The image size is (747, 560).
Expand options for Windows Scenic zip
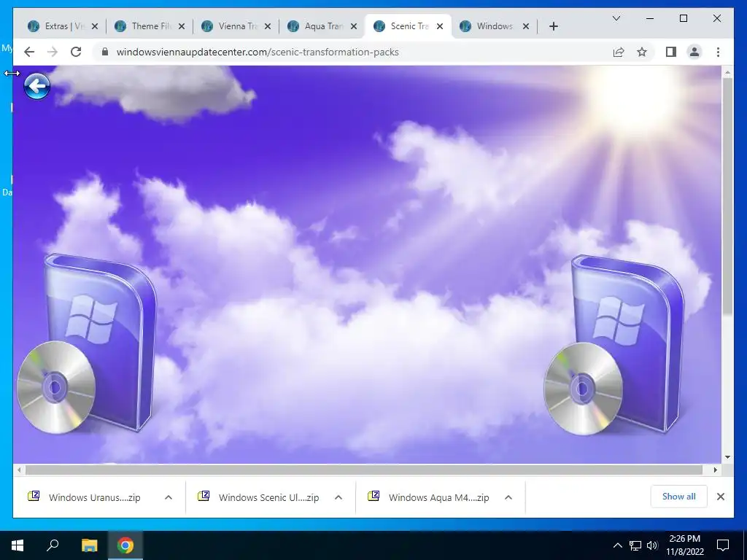point(338,497)
